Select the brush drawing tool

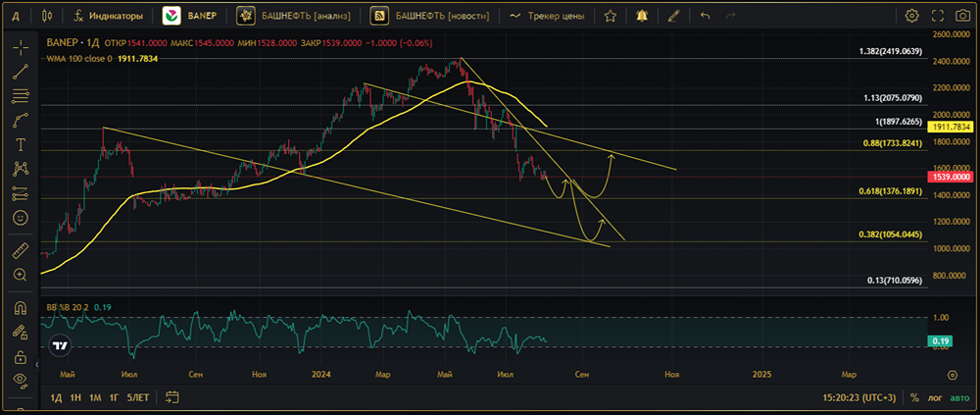click(x=21, y=120)
